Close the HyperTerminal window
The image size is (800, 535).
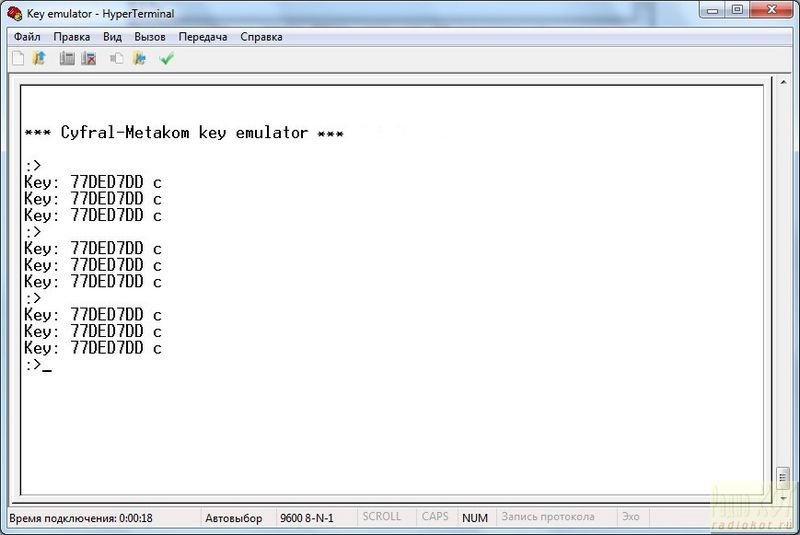[x=772, y=10]
